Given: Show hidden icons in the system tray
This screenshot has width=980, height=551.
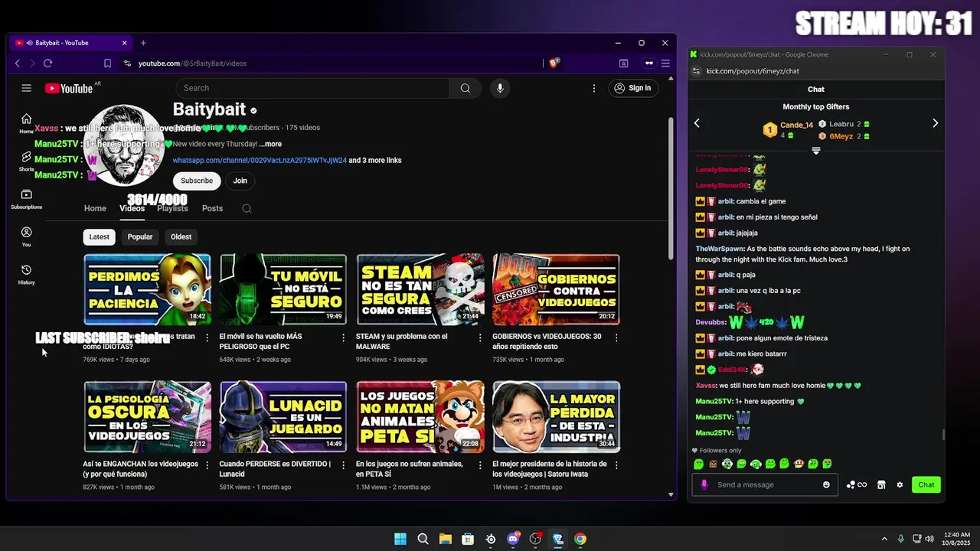Looking at the screenshot, I should [884, 539].
